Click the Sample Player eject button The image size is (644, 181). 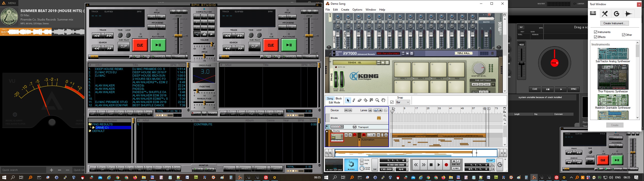[x=204, y=34]
